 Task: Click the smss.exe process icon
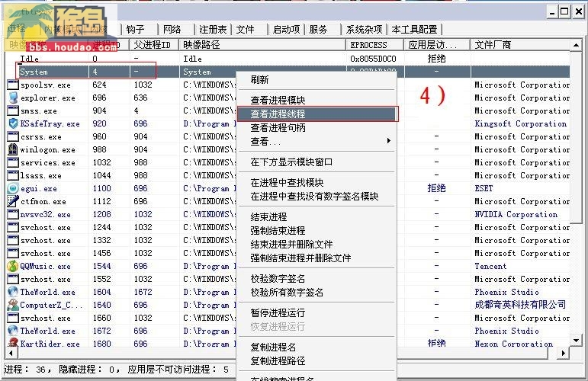(x=13, y=110)
